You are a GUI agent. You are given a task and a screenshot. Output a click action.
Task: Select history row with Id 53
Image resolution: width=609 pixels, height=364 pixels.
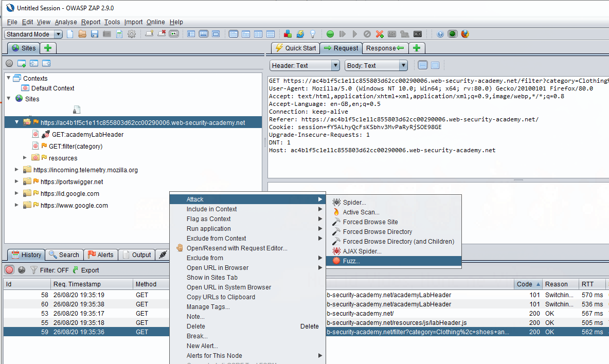pyautogui.click(x=86, y=314)
